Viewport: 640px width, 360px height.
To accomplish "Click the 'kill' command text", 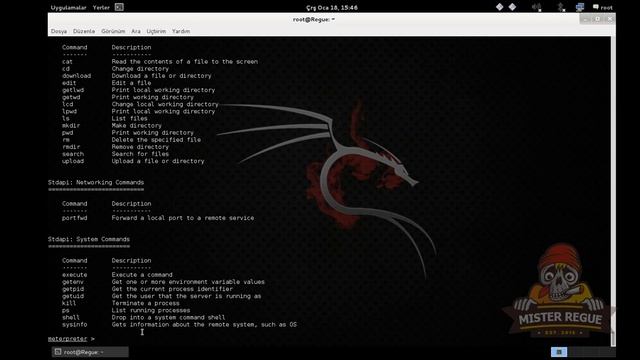I will pos(69,303).
